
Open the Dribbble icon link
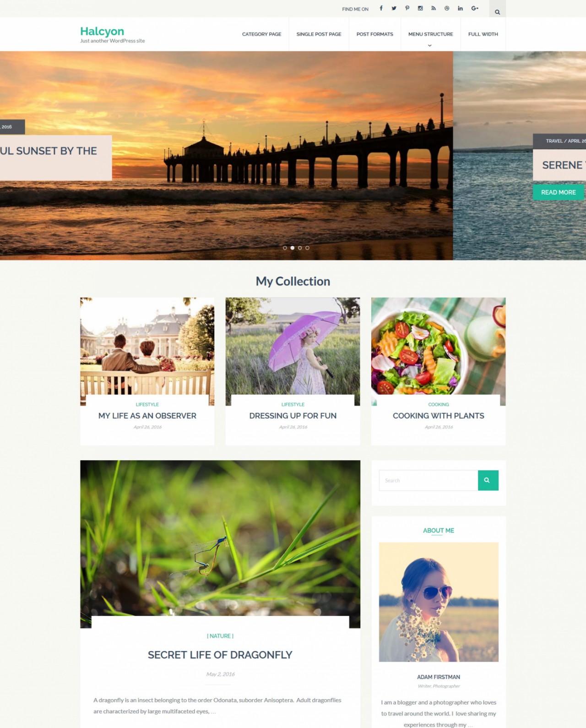447,8
